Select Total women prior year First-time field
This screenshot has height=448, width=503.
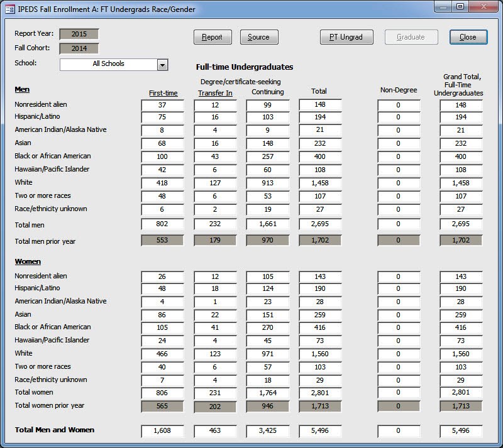pos(162,406)
